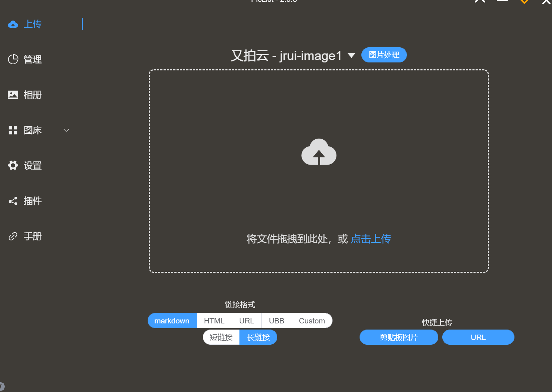
Task: Click the cloud upload icon in drop area
Action: point(319,152)
